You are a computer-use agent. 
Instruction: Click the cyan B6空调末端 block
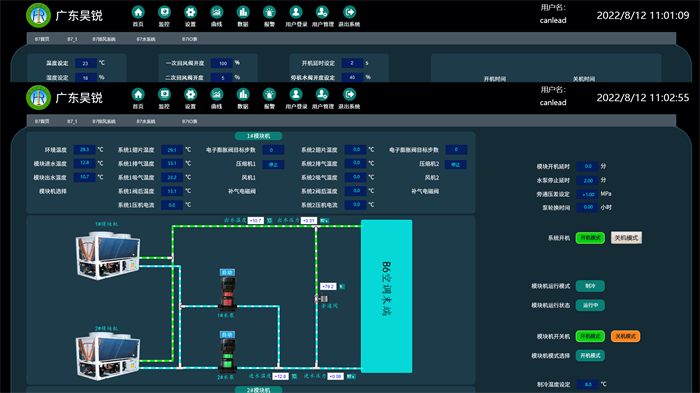387,296
